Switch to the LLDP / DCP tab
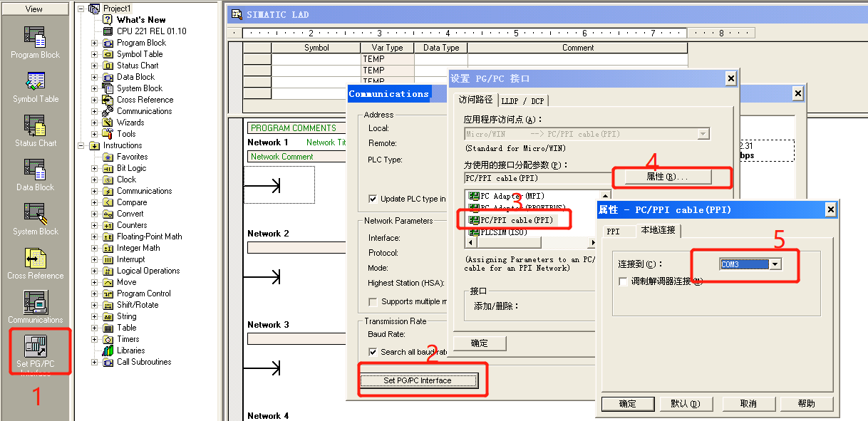This screenshot has width=868, height=421. 522,101
